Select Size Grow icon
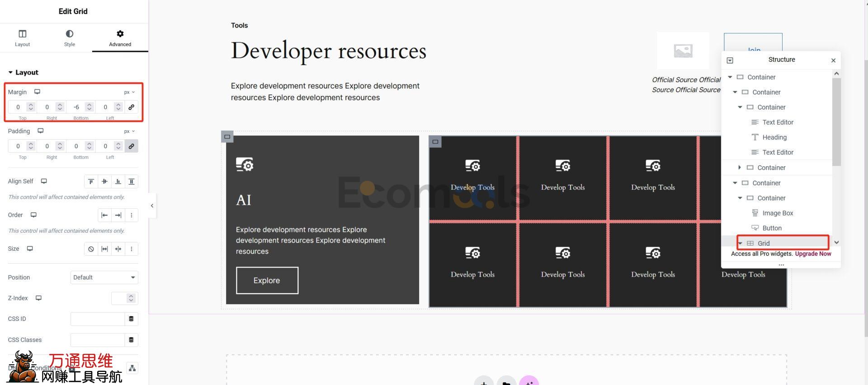Screen dimensions: 868x385 click(104, 249)
